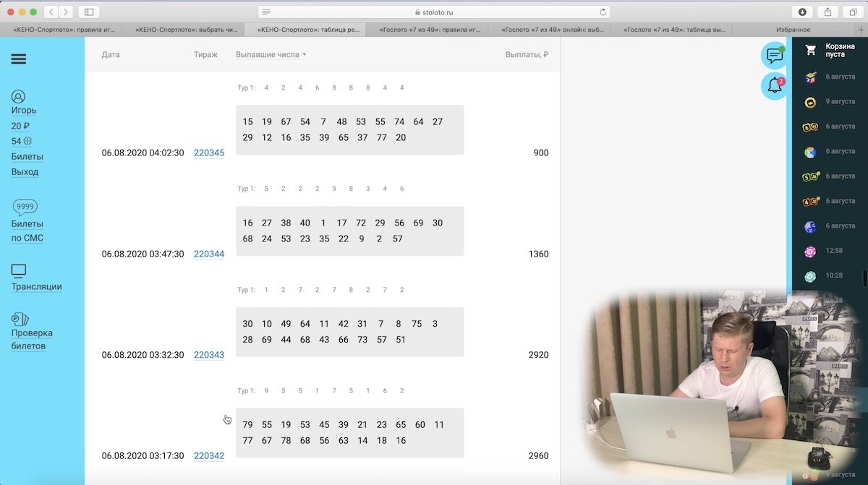Click the stoloto.ru address bar
Screen dimensions: 868x485
pos(434,12)
